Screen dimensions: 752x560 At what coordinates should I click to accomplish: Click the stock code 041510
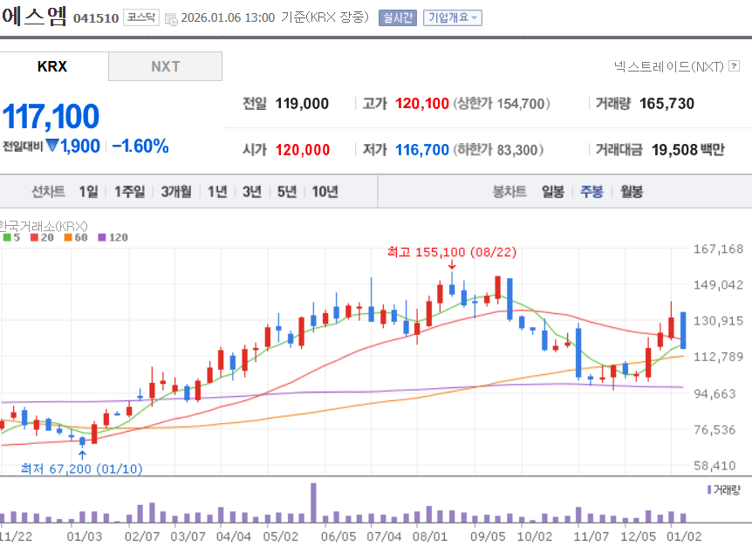pyautogui.click(x=96, y=18)
